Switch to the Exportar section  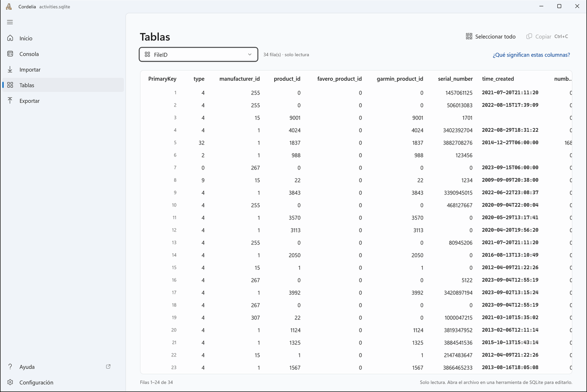pos(63,101)
